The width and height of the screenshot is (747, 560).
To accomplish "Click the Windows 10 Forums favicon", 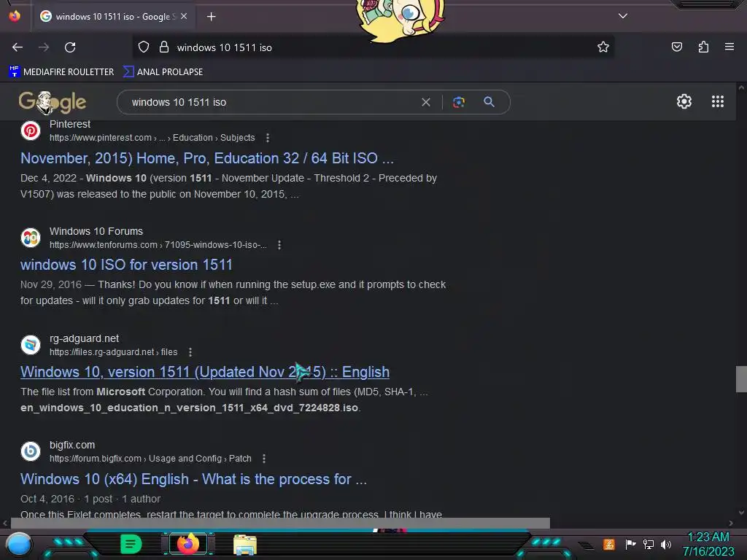I will point(31,238).
